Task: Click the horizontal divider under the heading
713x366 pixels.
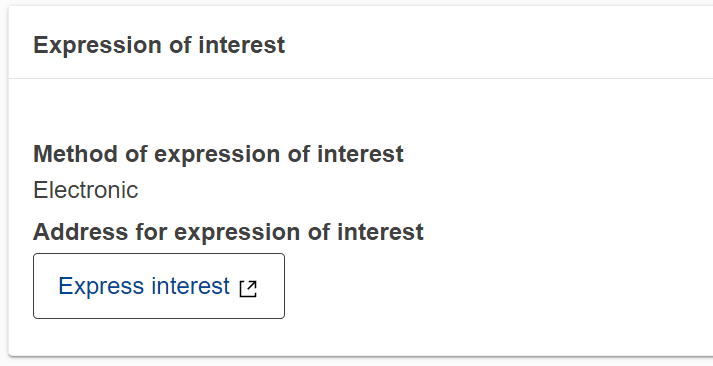Action: pyautogui.click(x=361, y=78)
